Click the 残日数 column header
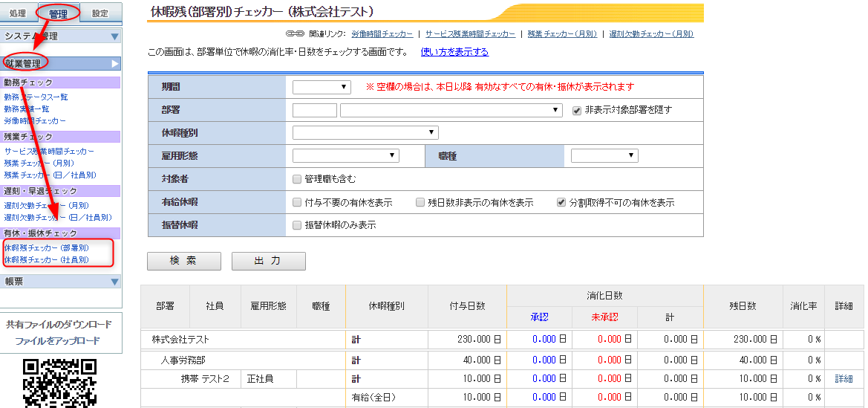The image size is (868, 408). [743, 306]
